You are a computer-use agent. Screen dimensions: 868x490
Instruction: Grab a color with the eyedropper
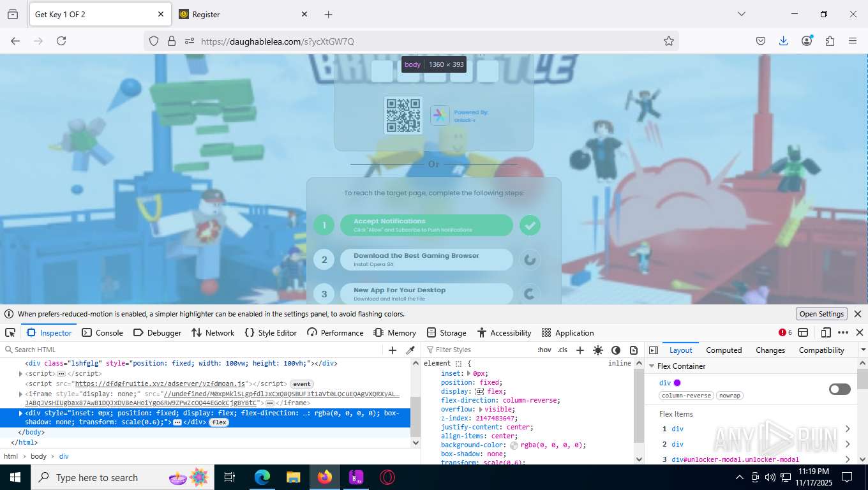pyautogui.click(x=410, y=350)
